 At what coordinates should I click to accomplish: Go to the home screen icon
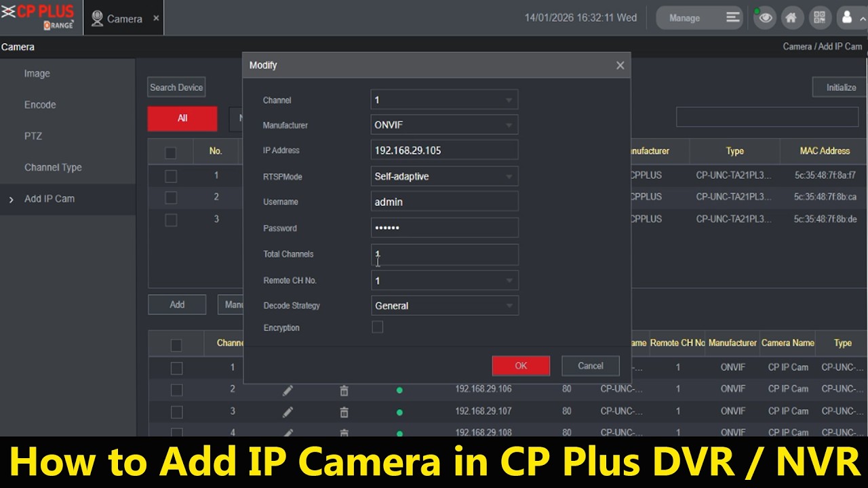[x=791, y=18]
